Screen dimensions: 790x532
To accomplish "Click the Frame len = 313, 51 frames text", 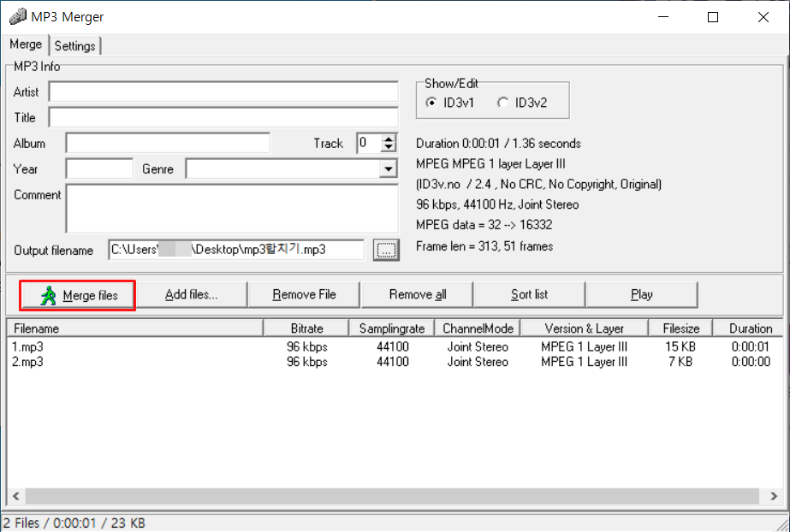I will point(484,246).
